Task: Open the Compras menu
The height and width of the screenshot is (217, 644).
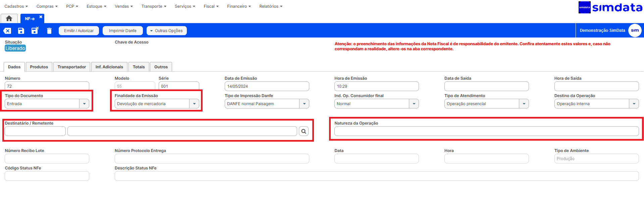Action: click(47, 6)
